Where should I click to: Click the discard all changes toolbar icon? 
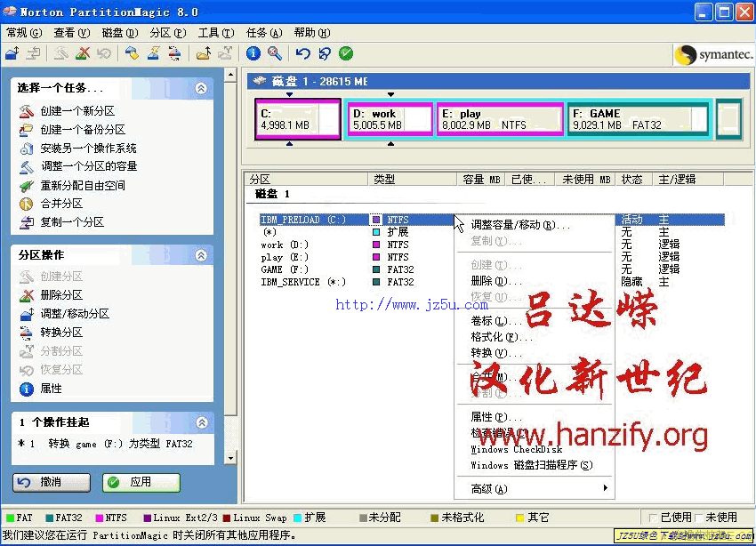coord(325,53)
